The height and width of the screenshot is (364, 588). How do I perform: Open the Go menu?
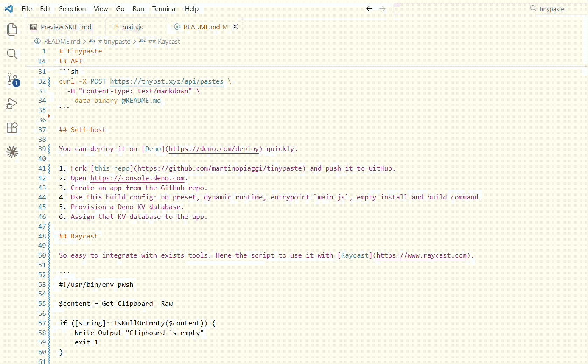[x=120, y=8]
